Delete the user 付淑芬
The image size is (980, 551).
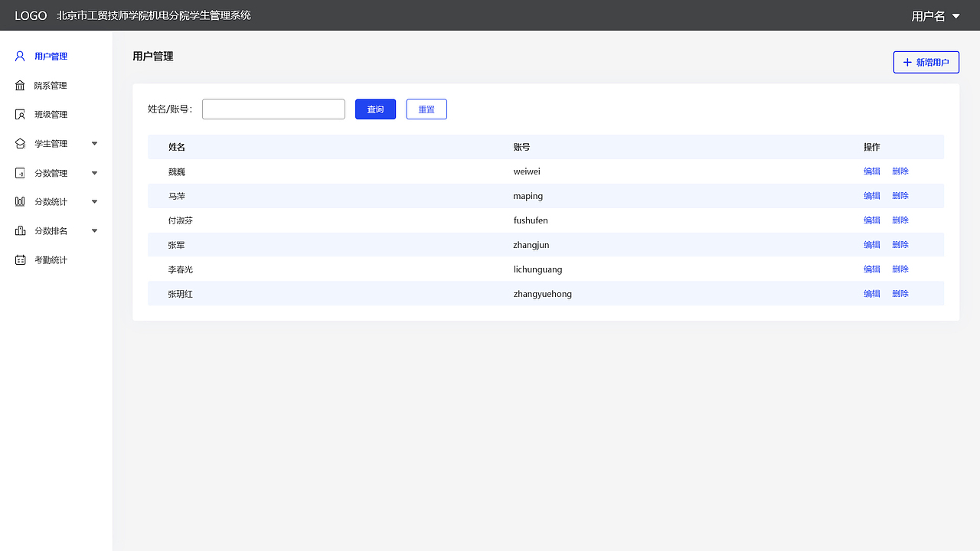tap(900, 220)
